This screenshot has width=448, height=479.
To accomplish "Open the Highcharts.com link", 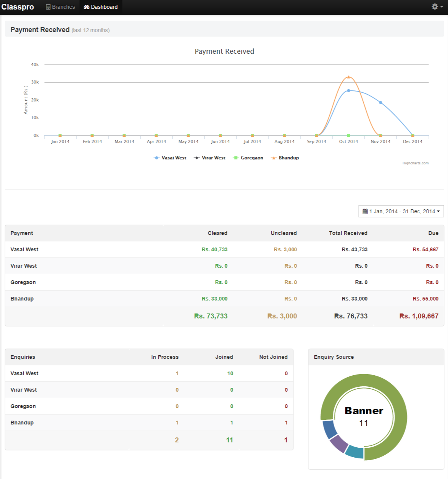I will [415, 163].
